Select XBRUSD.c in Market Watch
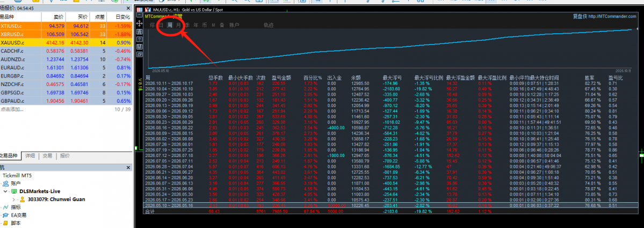This screenshot has width=644, height=228. pos(66,34)
